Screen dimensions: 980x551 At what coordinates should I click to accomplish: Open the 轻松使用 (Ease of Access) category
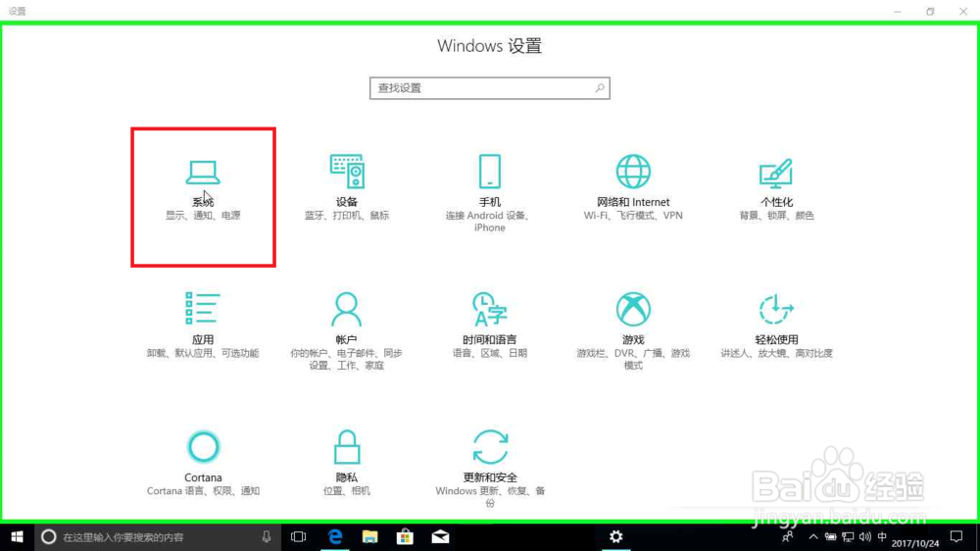tap(776, 326)
